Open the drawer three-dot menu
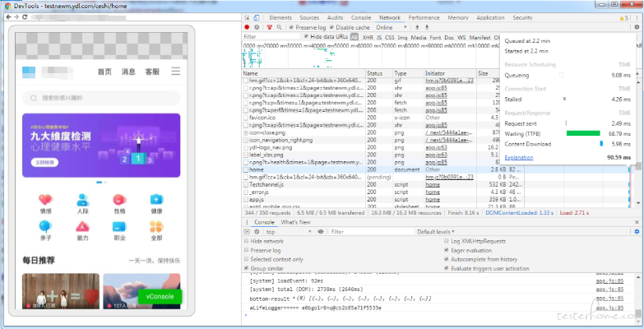The width and height of the screenshot is (644, 329). [247, 222]
